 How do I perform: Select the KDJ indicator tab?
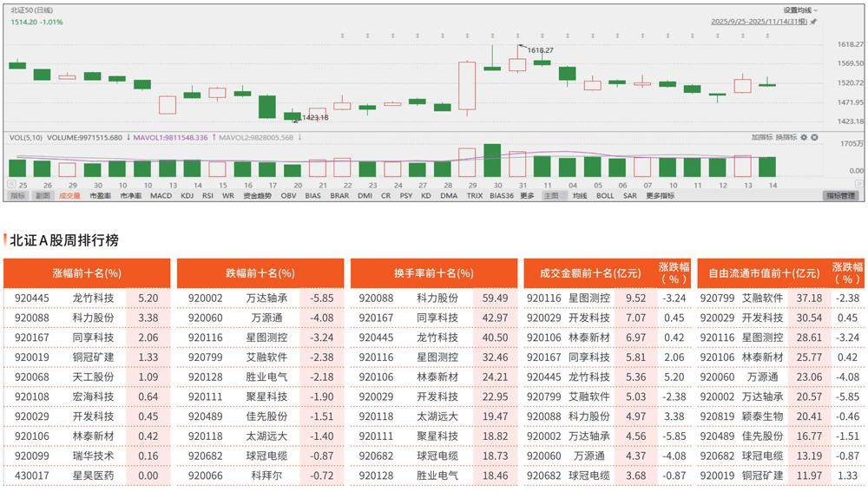click(187, 196)
